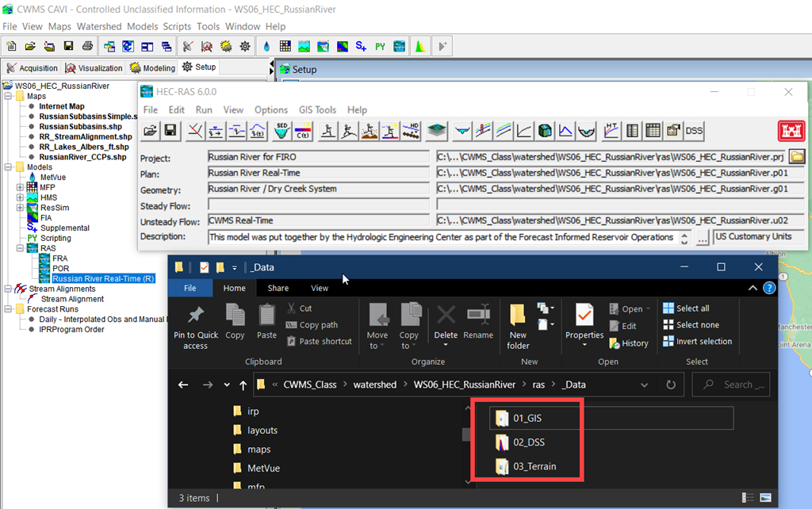Click Invert selection in Explorer ribbon
This screenshot has height=509, width=812.
click(698, 341)
